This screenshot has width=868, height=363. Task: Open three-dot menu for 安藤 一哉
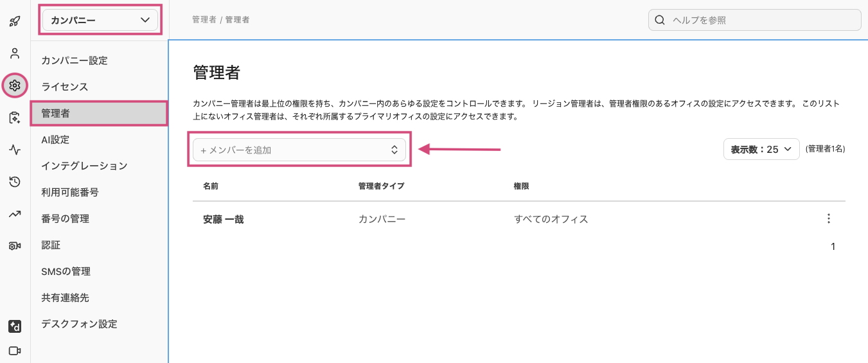(x=828, y=219)
